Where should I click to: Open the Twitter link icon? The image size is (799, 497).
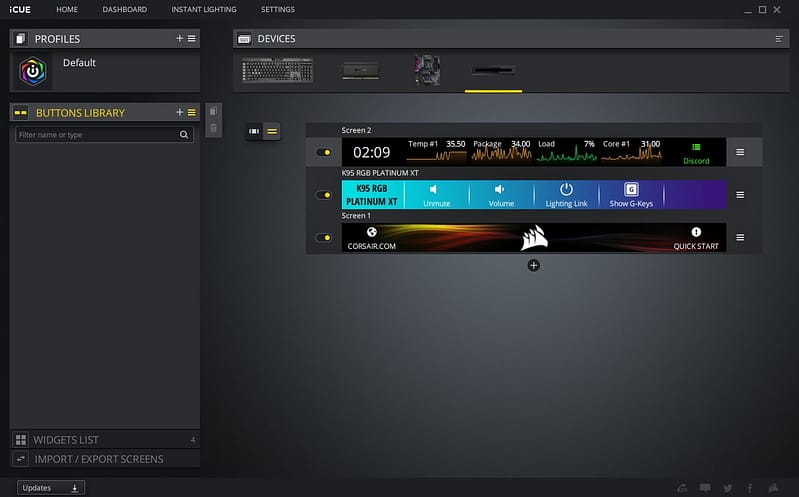pos(728,488)
